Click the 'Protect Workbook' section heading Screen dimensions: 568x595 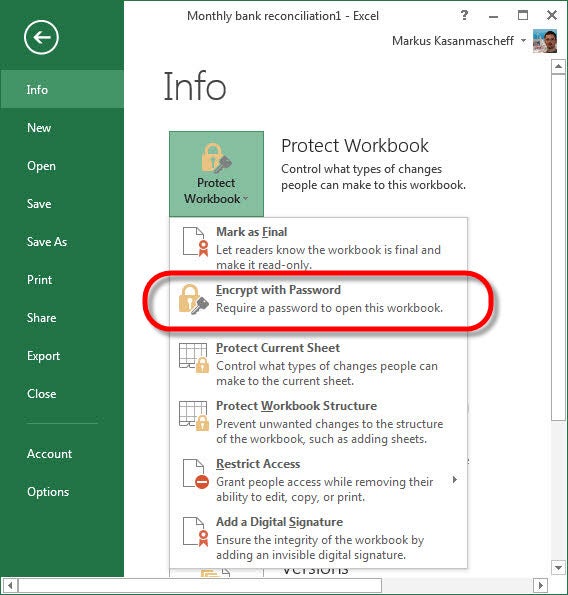(355, 146)
